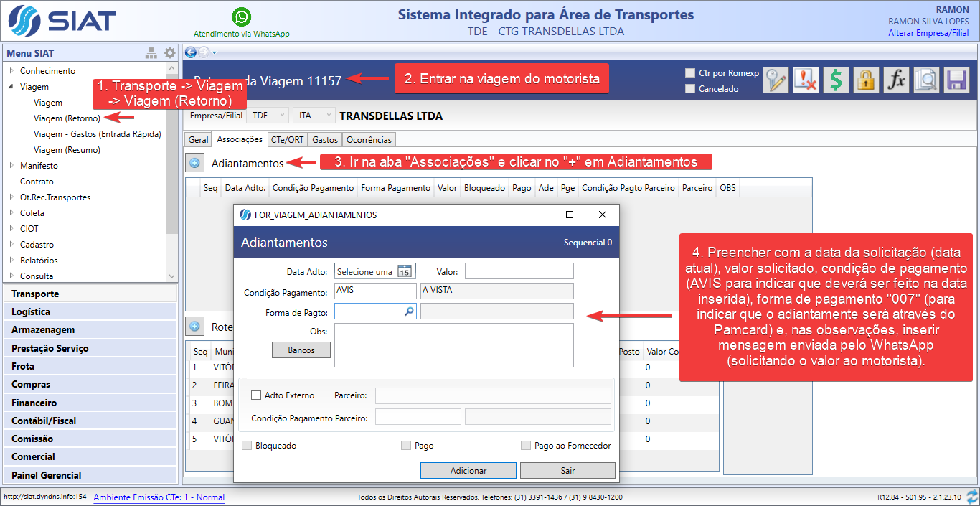Click the plus icon beside Adiantamentos
Image resolution: width=980 pixels, height=506 pixels.
[x=194, y=163]
